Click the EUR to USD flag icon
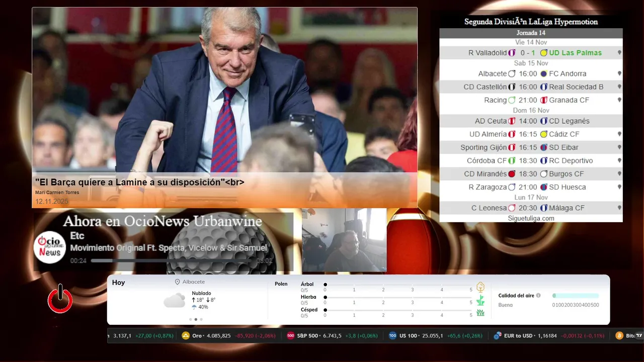The width and height of the screenshot is (644, 362). pos(498,335)
